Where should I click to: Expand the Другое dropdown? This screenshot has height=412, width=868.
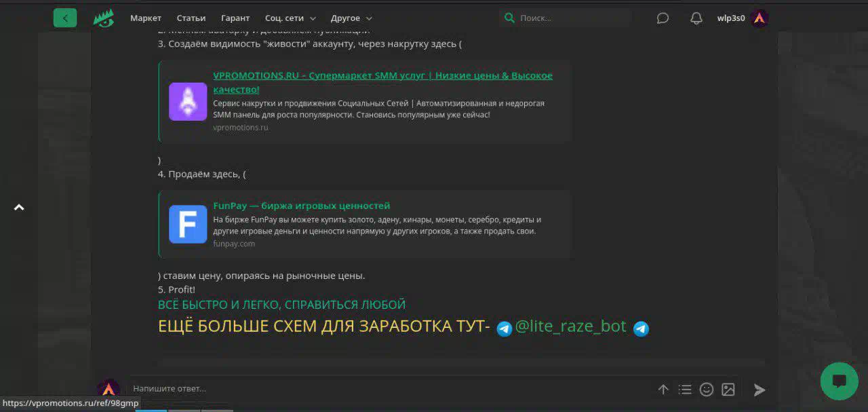(x=351, y=18)
